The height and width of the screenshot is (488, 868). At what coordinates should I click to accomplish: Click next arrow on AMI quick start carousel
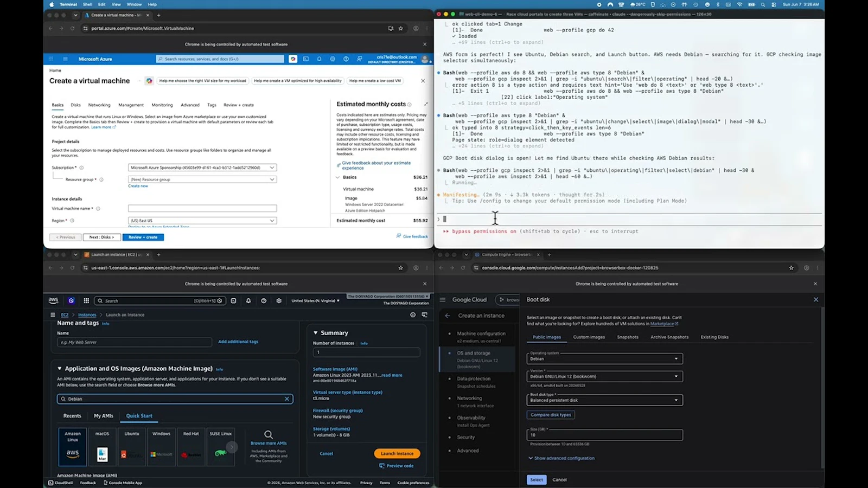(232, 447)
